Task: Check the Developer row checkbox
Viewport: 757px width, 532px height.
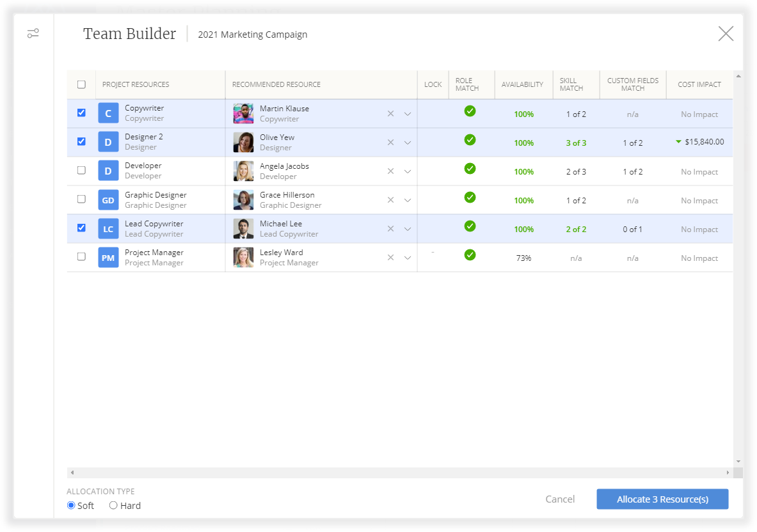Action: tap(81, 170)
